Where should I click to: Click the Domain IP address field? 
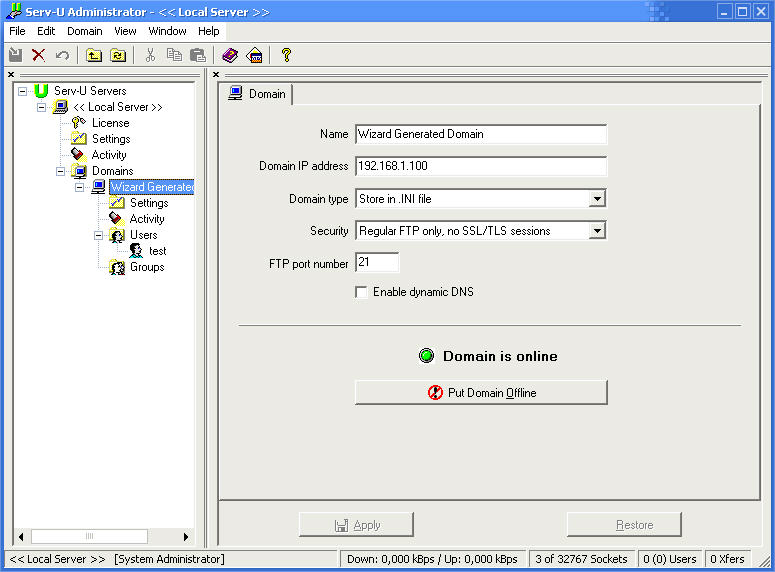(481, 166)
